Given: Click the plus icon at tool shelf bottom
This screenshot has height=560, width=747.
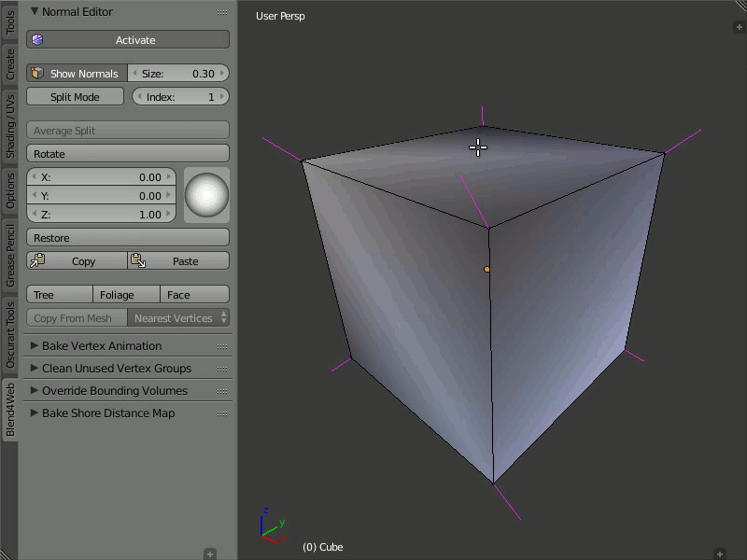Looking at the screenshot, I should (210, 553).
